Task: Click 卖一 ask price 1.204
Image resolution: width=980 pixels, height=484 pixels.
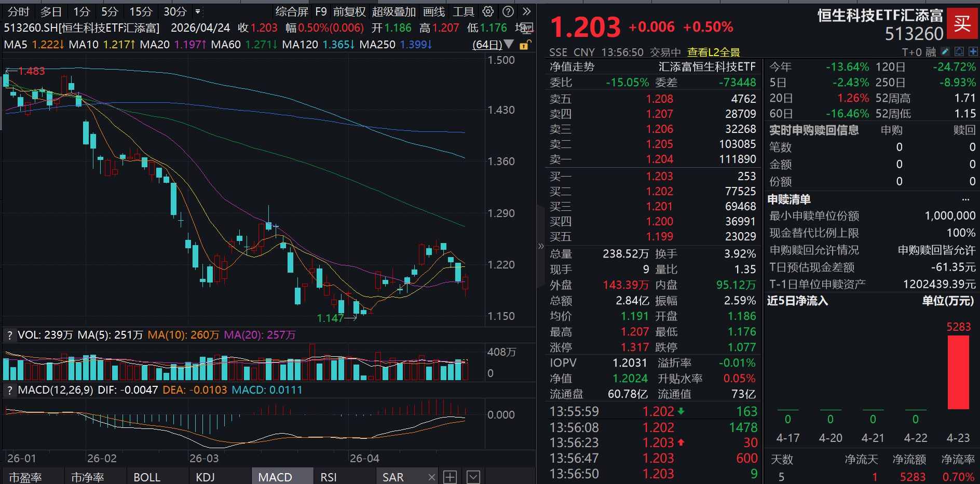Action: point(659,159)
